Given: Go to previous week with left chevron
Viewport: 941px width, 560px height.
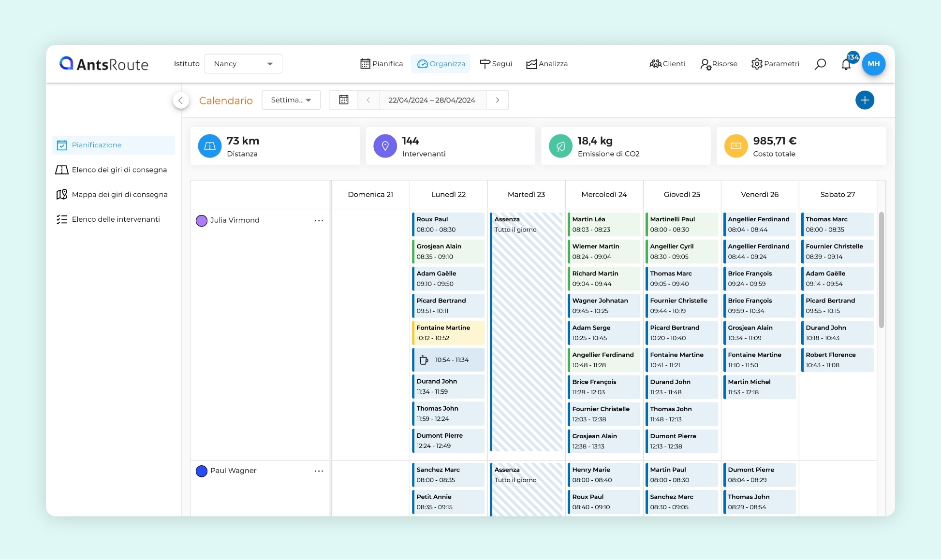Looking at the screenshot, I should (368, 100).
